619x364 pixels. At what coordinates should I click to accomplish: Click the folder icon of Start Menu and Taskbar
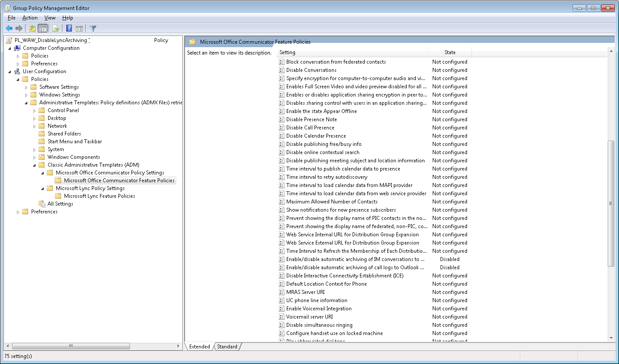(42, 142)
